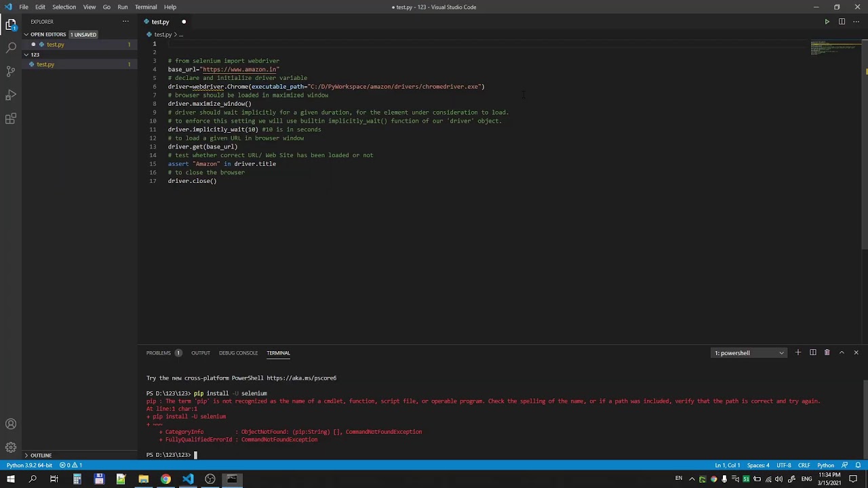Click the test.py breadcrumb above the editor
Screen dimensions: 868x488
pos(162,35)
